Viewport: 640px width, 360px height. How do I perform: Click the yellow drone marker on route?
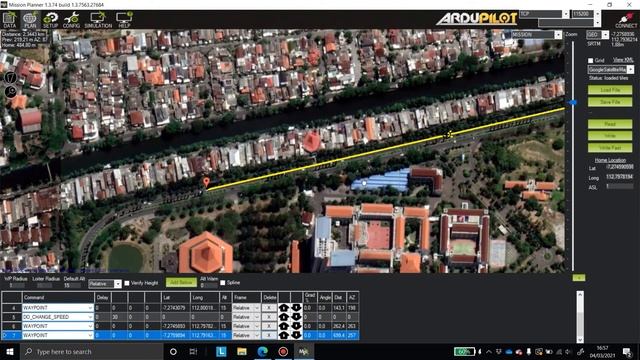(x=449, y=134)
